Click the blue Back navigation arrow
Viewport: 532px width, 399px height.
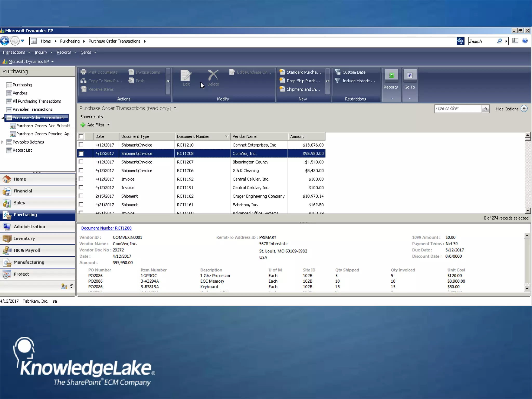[5, 41]
